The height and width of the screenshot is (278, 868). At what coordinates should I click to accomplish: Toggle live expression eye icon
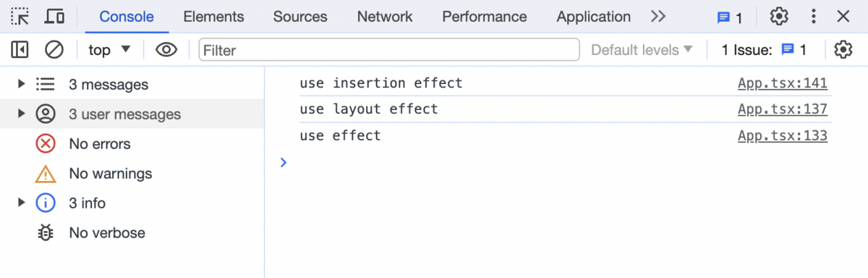pos(167,50)
